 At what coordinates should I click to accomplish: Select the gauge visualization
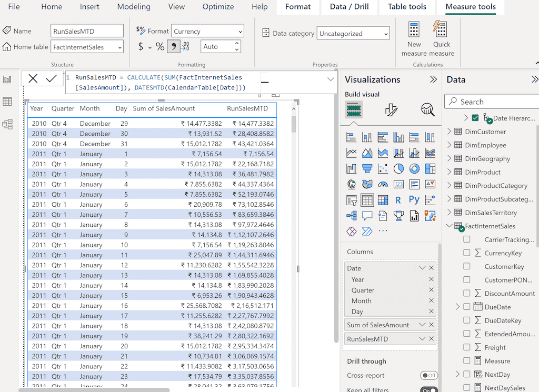(x=383, y=183)
